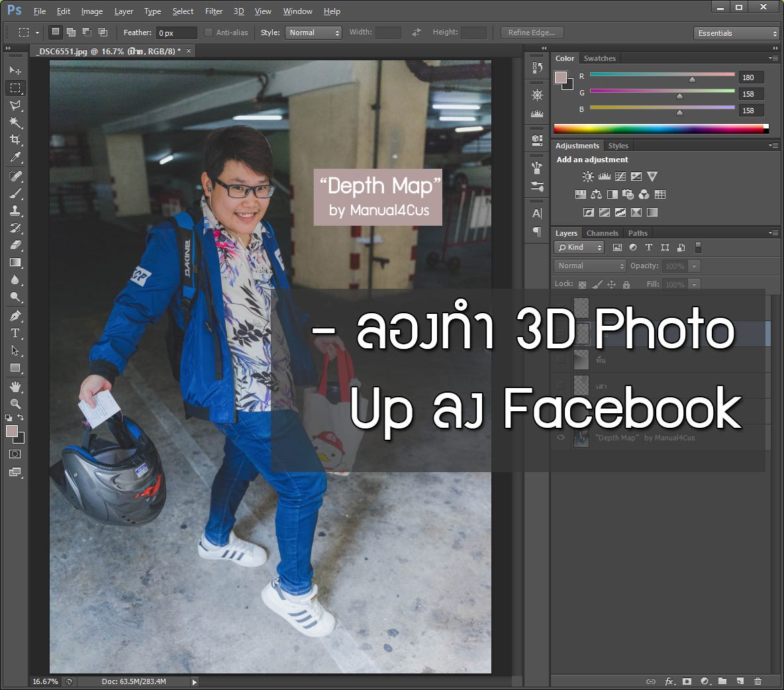Open the layer Kind filter dropdown
Screen dimensions: 784x690
pos(579,247)
